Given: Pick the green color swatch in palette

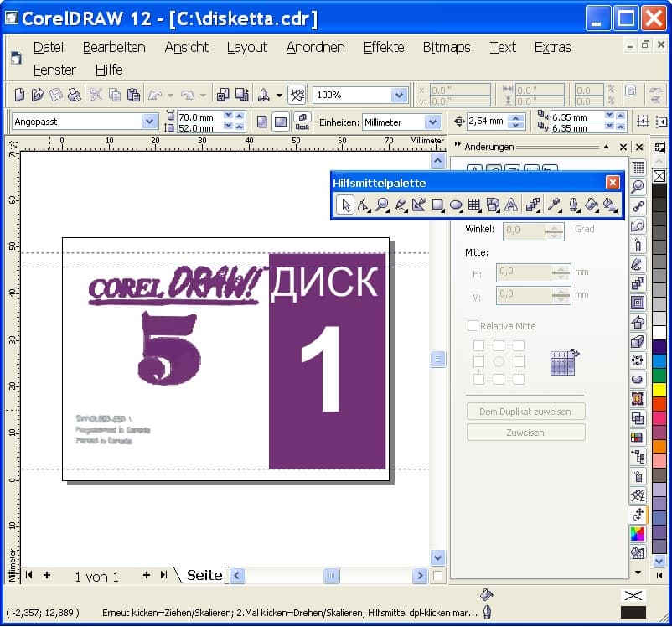Looking at the screenshot, I should (x=659, y=376).
